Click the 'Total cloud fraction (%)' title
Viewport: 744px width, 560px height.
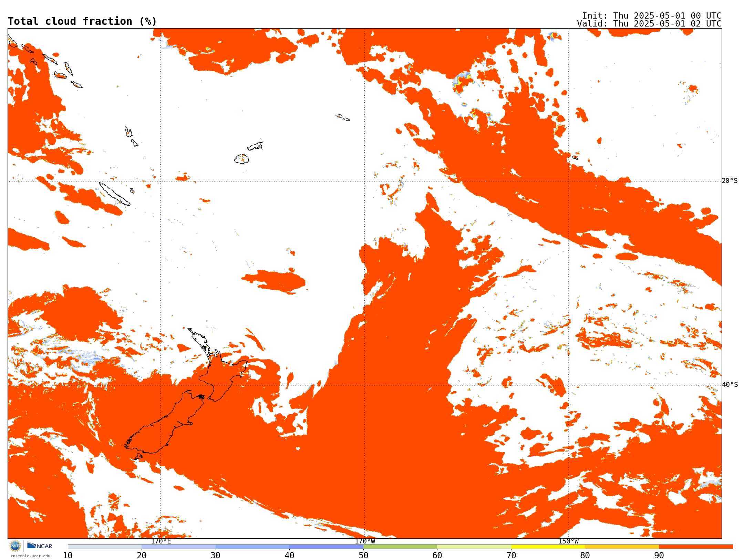click(82, 21)
